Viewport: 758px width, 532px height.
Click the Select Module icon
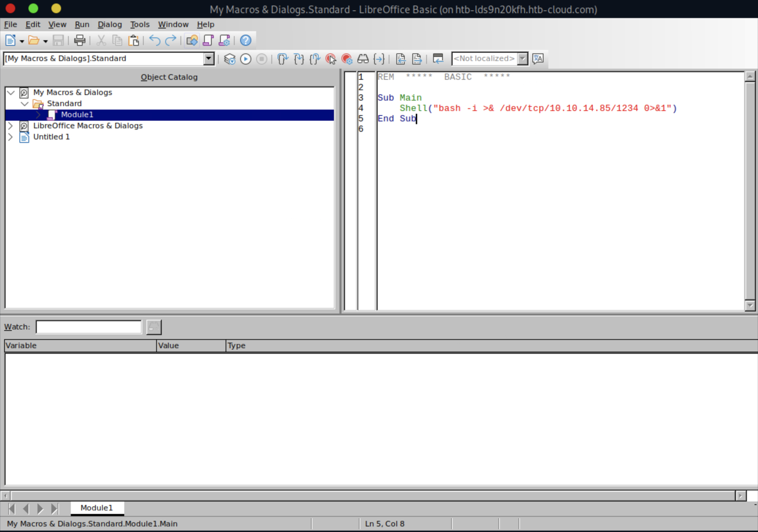[225, 41]
